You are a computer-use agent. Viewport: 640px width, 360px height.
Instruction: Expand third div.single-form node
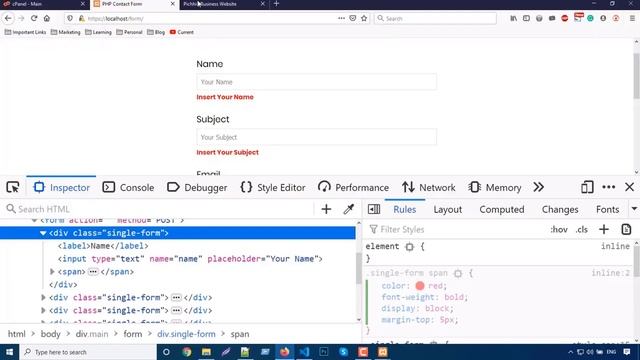(x=43, y=311)
